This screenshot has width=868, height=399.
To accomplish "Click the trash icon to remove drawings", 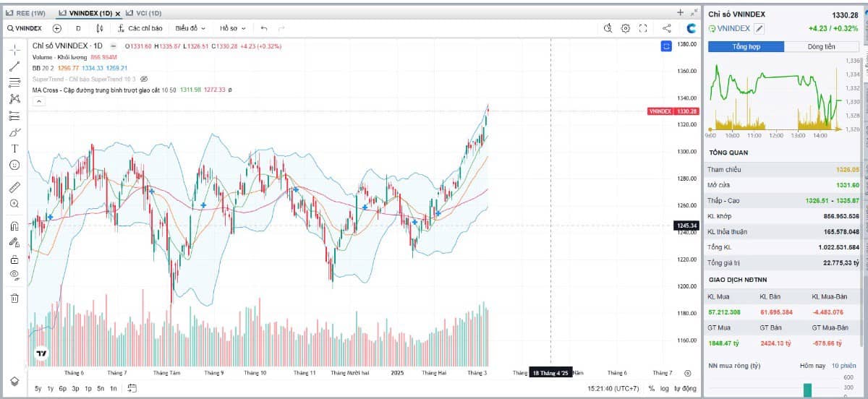I will click(x=14, y=298).
